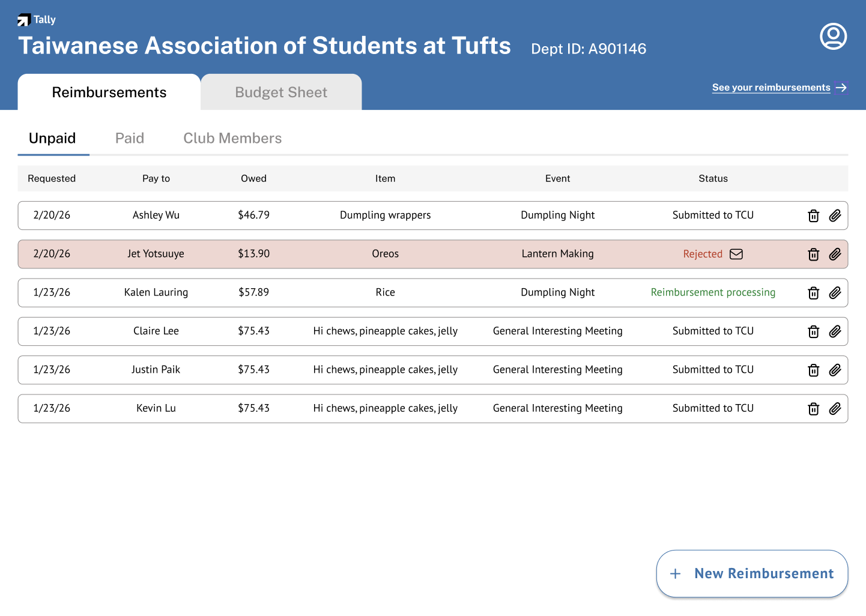Delete Claire Lee's reimbursement row
The height and width of the screenshot is (616, 866).
(813, 331)
